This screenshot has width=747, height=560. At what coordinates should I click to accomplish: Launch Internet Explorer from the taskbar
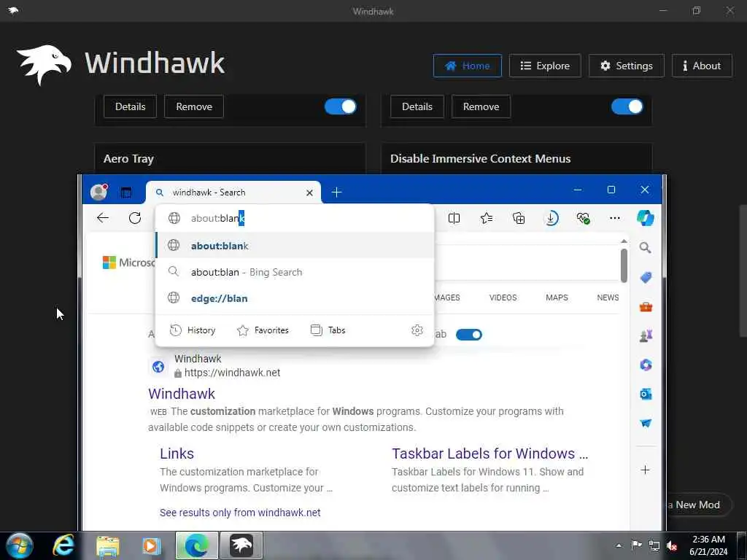[64, 545]
